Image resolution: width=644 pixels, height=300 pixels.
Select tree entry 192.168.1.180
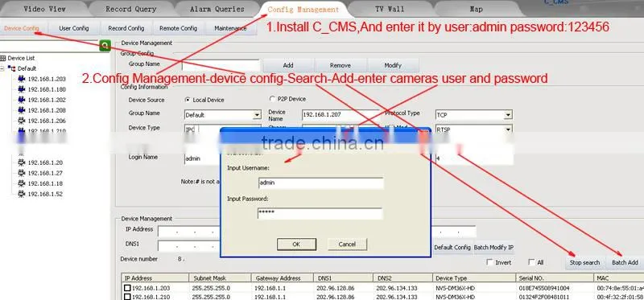tap(47, 89)
